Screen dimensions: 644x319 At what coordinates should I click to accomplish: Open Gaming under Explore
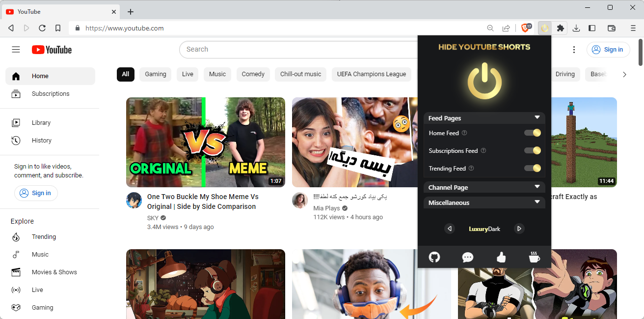click(51, 308)
